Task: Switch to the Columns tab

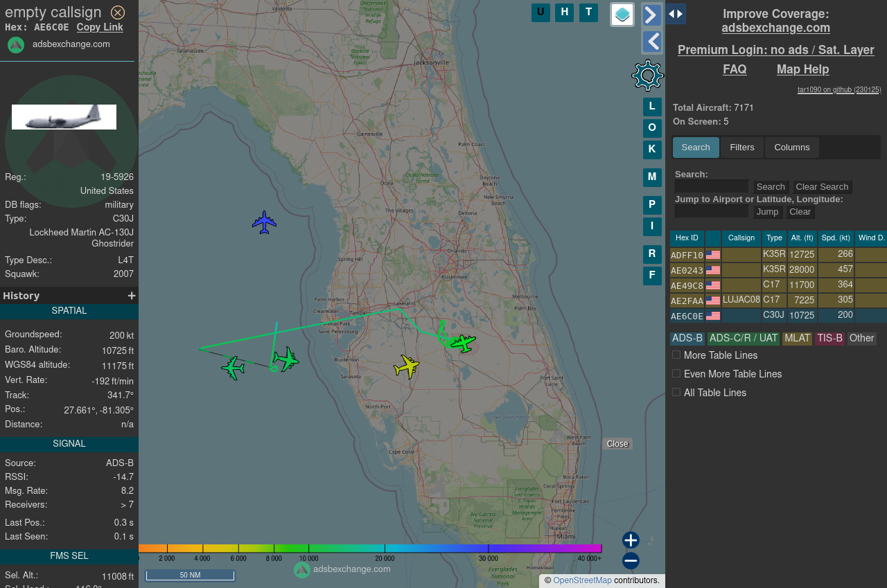Action: 792,148
